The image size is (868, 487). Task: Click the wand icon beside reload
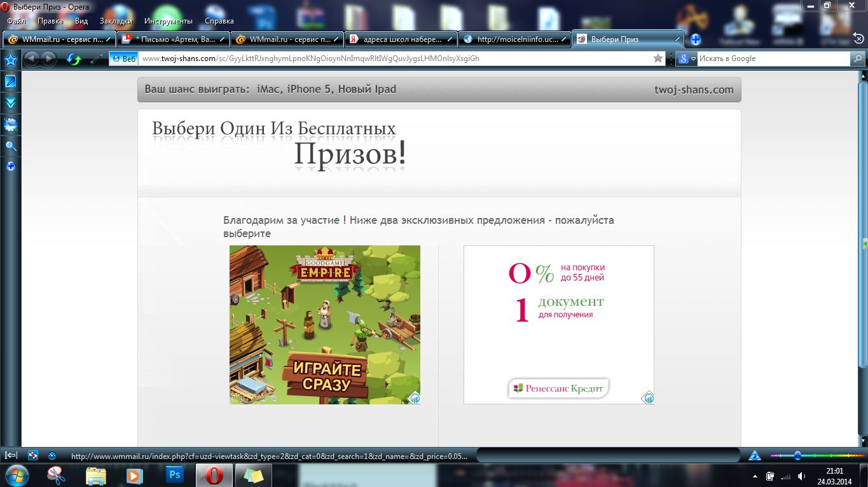pos(97,59)
